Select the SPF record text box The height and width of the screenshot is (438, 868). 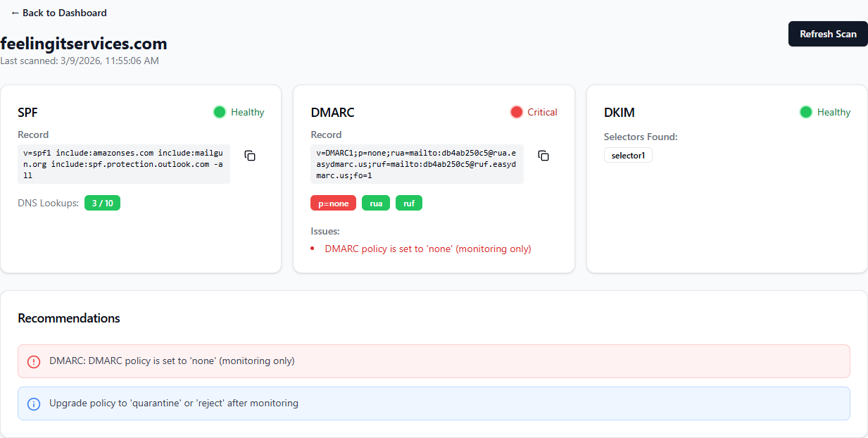tap(124, 164)
